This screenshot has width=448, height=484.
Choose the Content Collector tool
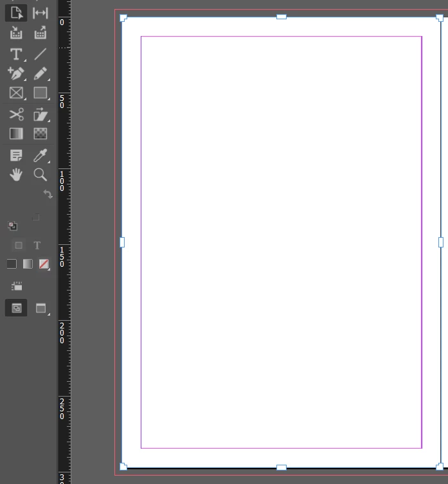point(16,33)
